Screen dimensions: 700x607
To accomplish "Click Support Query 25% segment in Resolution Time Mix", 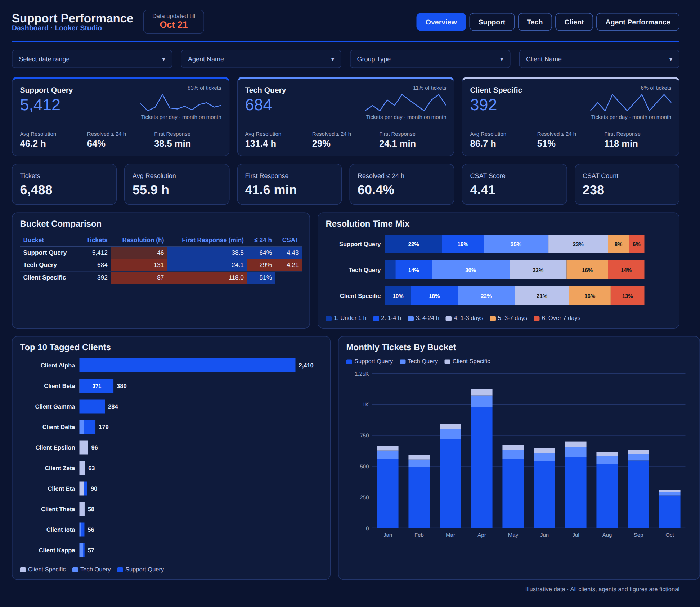I will (x=516, y=244).
